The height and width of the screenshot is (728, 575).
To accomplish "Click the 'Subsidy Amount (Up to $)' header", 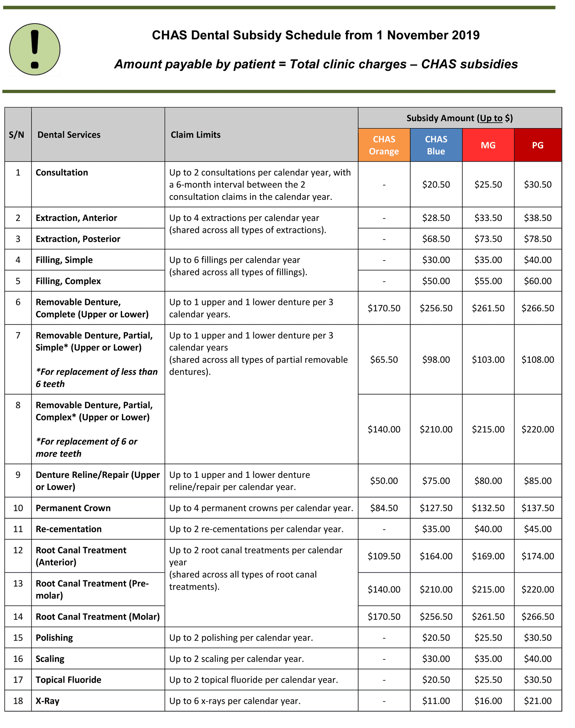I will pos(460,118).
